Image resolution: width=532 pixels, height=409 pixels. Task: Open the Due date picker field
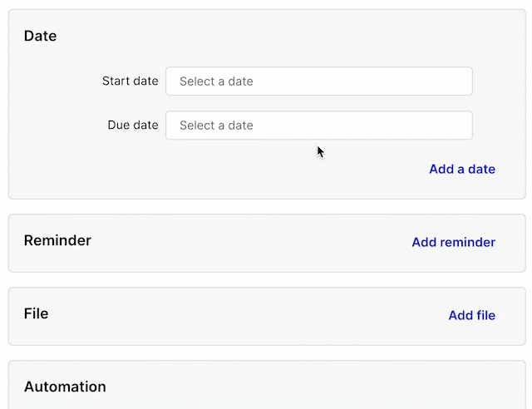[319, 126]
